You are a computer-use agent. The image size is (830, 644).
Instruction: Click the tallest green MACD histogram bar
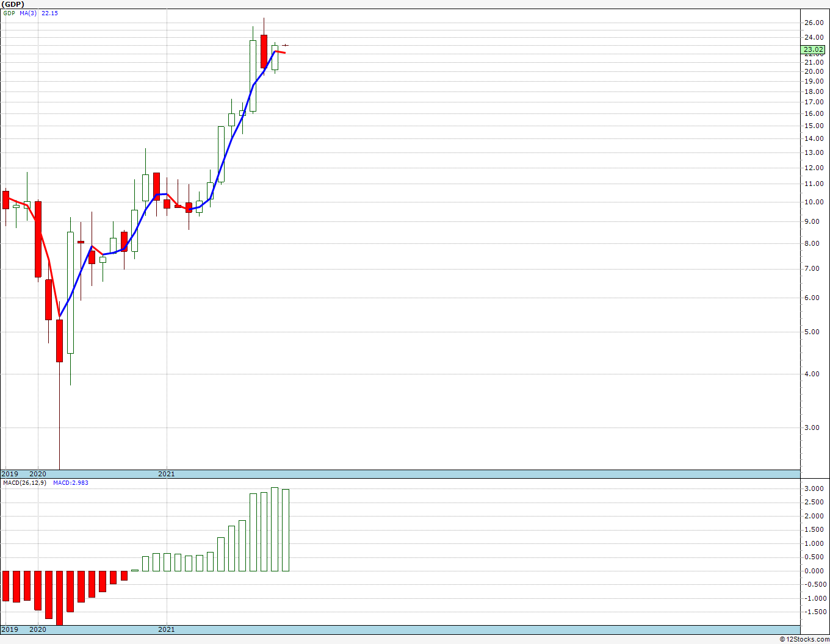pos(275,529)
